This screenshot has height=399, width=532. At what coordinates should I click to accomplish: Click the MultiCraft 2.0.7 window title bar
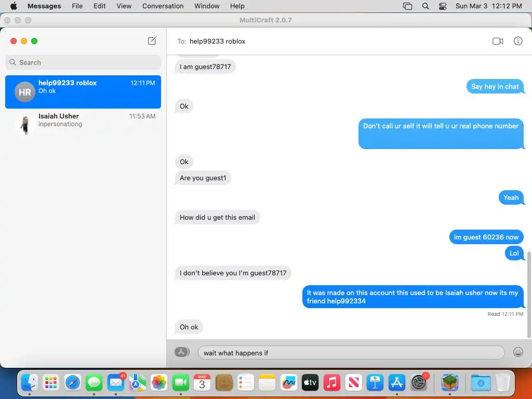click(x=265, y=20)
